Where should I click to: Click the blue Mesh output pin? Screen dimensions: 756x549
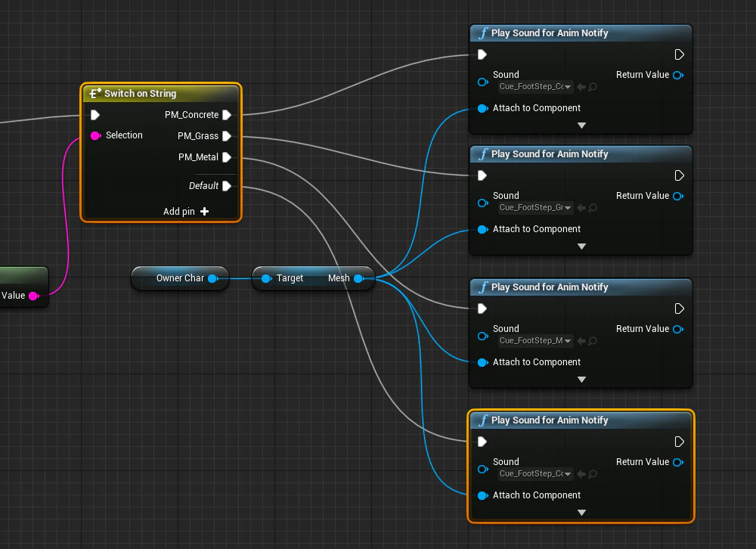pos(358,278)
